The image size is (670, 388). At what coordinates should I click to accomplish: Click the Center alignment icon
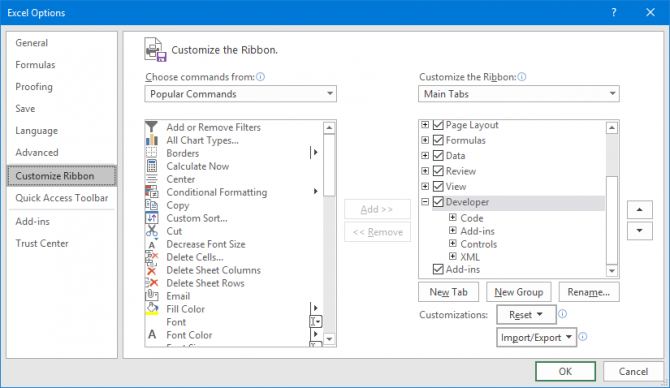click(152, 179)
